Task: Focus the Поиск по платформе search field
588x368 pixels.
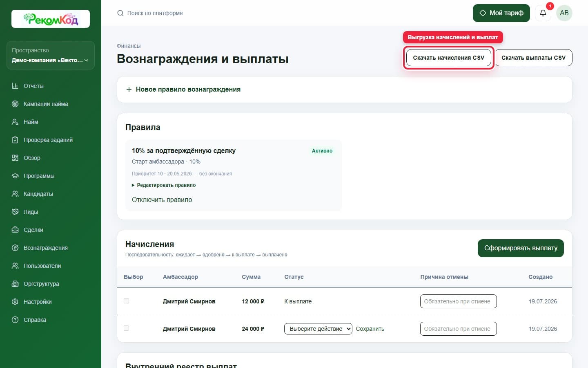Action: (155, 13)
